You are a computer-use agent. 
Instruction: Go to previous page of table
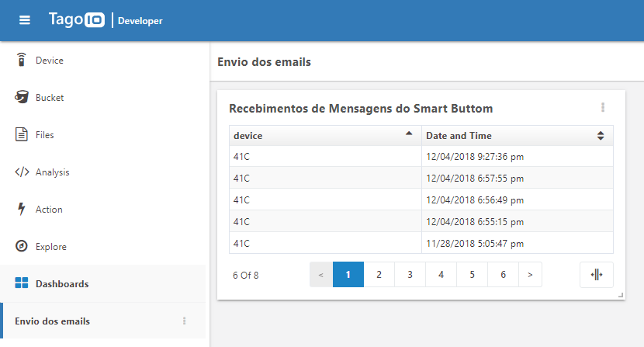pos(320,275)
